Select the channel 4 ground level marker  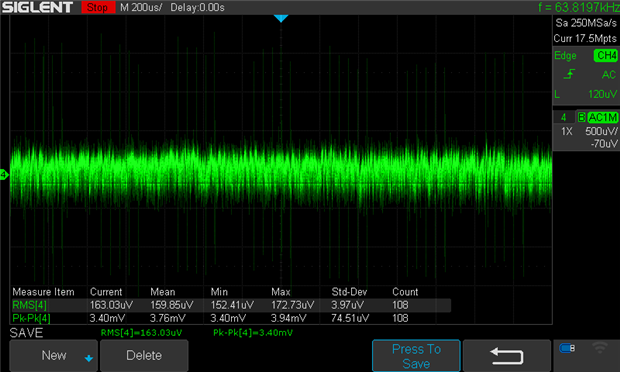4,174
